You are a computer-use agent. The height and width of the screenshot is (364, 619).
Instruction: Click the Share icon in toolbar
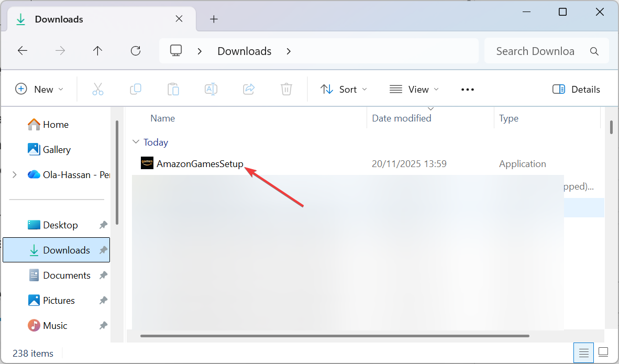point(249,89)
